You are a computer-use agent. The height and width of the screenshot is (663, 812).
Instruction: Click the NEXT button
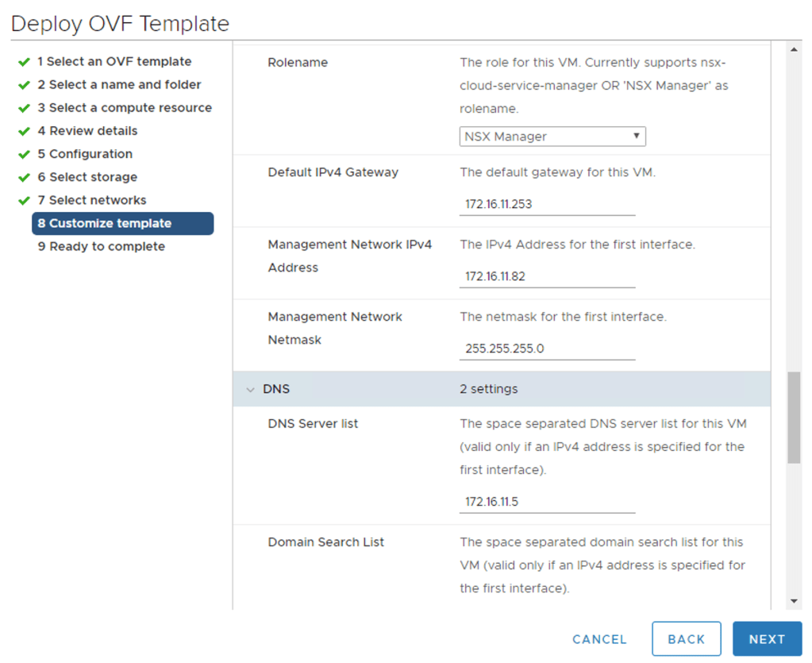tap(767, 638)
